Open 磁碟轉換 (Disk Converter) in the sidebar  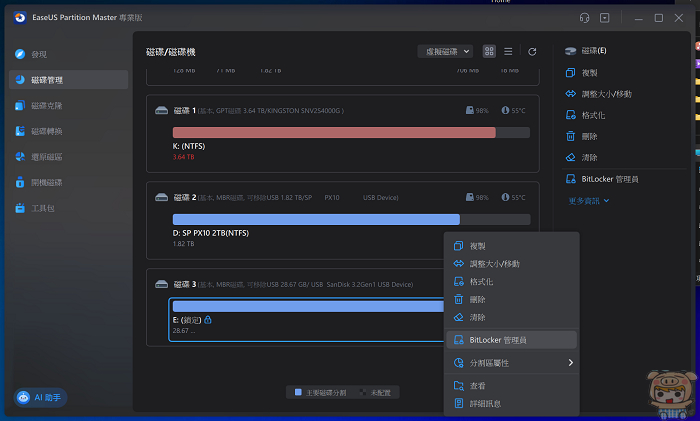45,131
